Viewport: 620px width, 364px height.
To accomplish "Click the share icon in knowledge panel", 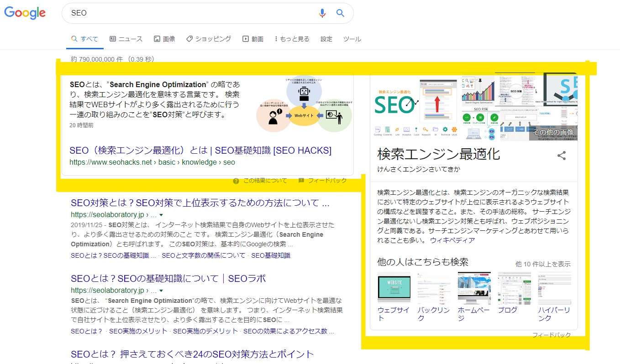I will click(562, 156).
